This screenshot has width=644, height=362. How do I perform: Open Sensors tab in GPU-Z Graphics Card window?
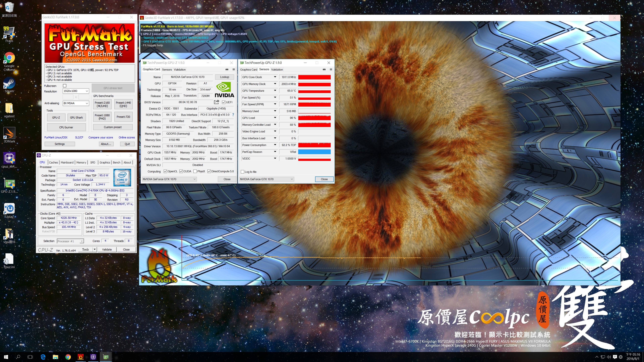tap(167, 69)
